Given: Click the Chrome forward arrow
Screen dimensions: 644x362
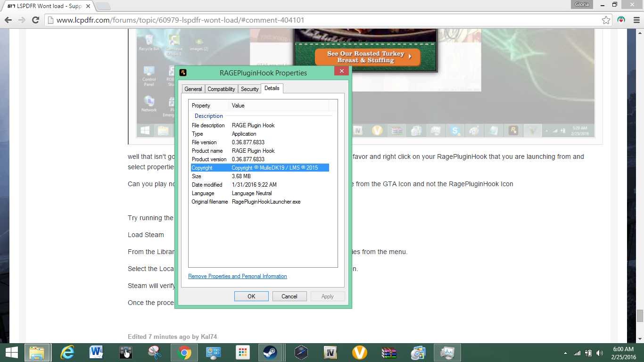Looking at the screenshot, I should (22, 20).
